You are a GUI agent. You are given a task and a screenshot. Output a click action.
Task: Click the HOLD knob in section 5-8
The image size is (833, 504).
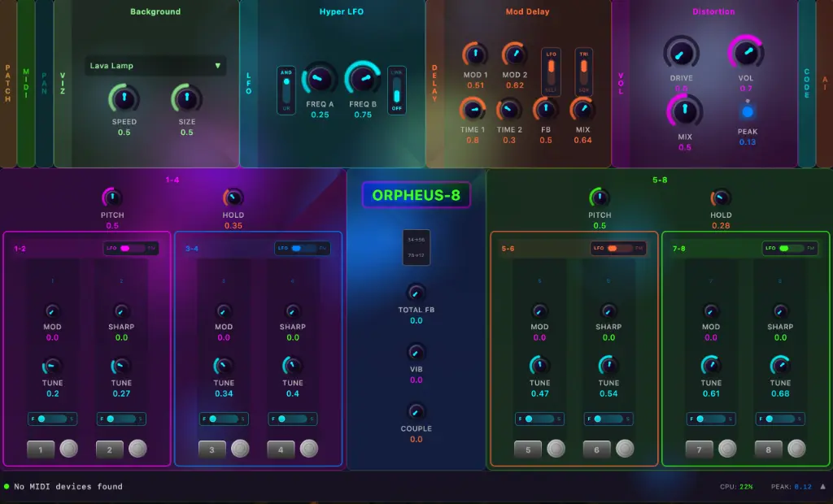point(721,198)
